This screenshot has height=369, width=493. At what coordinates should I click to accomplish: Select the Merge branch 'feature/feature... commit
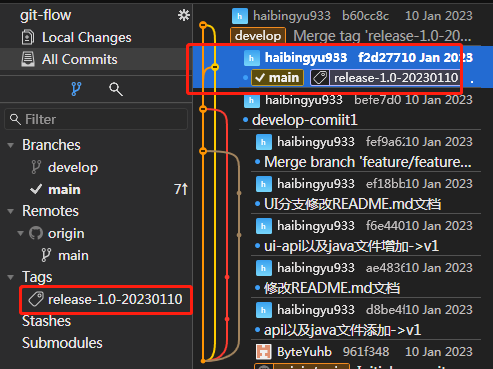coord(367,152)
